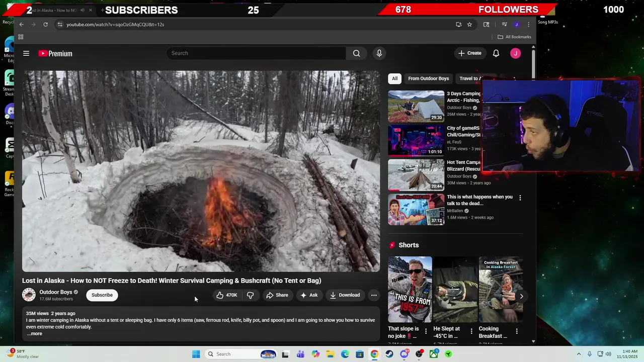The image size is (644, 362).
Task: Open Chrome profile avatar in toolbar
Action: (516, 24)
